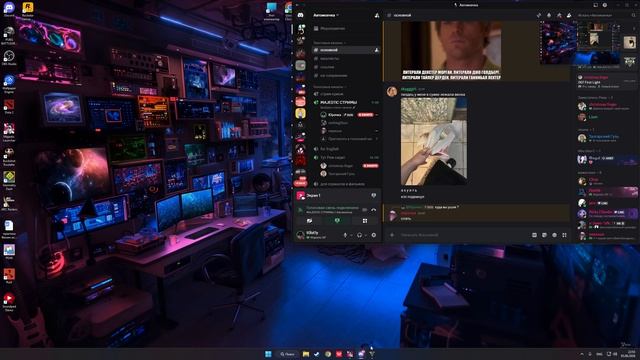Collapse the text channels category
640x360 pixels.
329,42
